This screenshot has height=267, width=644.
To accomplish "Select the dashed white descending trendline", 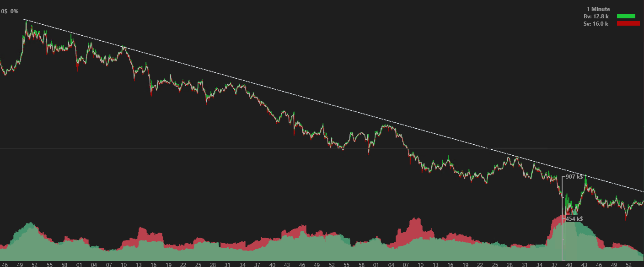I will 334,105.
